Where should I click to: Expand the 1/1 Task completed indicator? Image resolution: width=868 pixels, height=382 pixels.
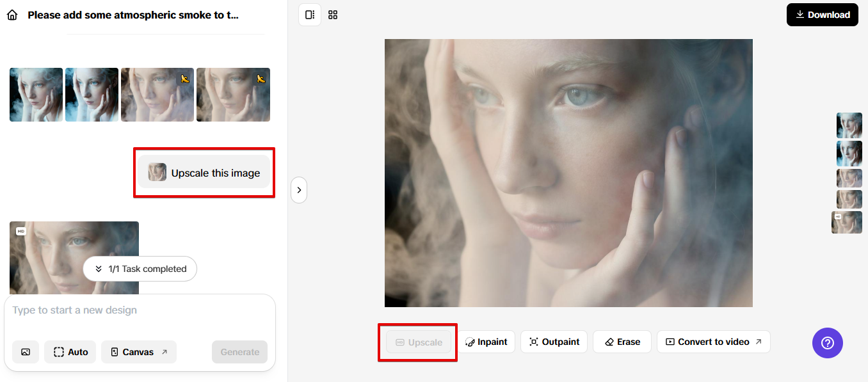pos(140,269)
